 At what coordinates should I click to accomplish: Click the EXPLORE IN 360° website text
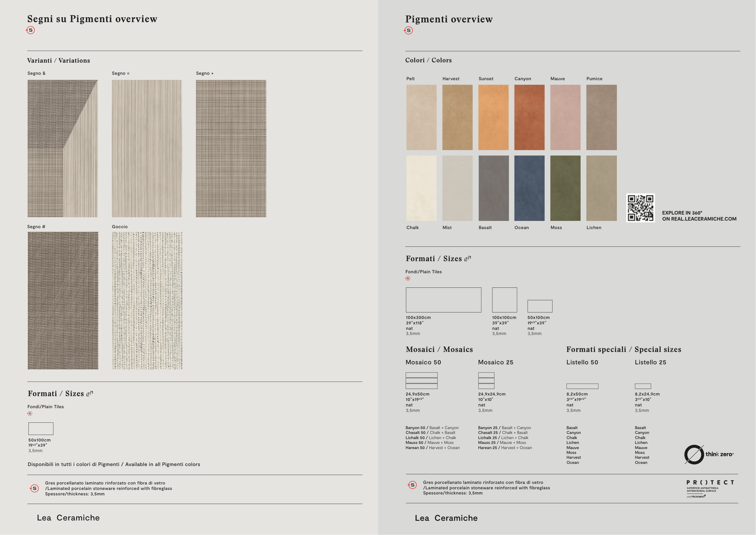699,216
